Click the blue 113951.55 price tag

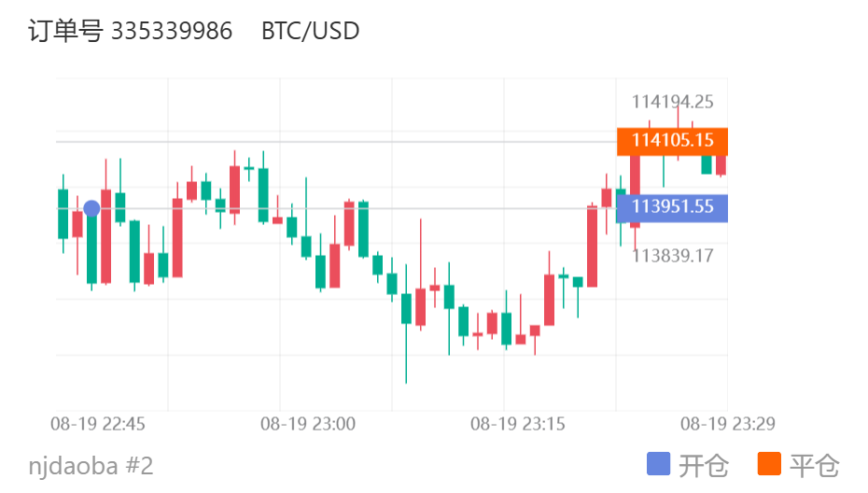click(x=672, y=206)
